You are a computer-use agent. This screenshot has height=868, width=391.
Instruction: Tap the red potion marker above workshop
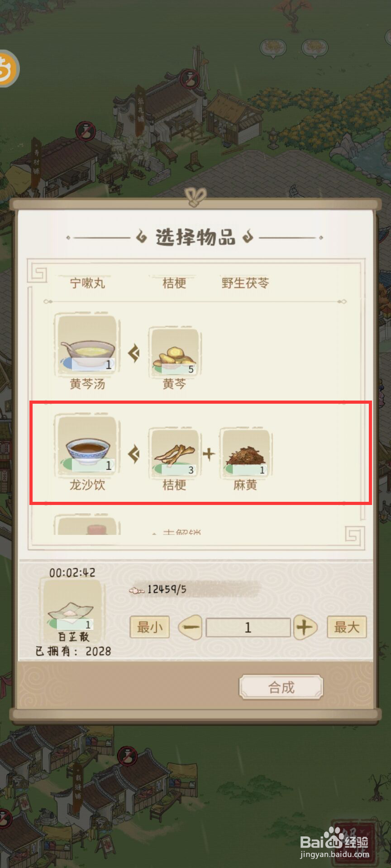(x=190, y=79)
